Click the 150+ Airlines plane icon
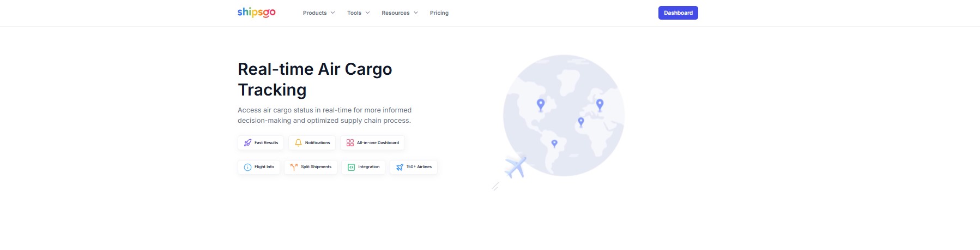980x250 pixels. pos(400,167)
